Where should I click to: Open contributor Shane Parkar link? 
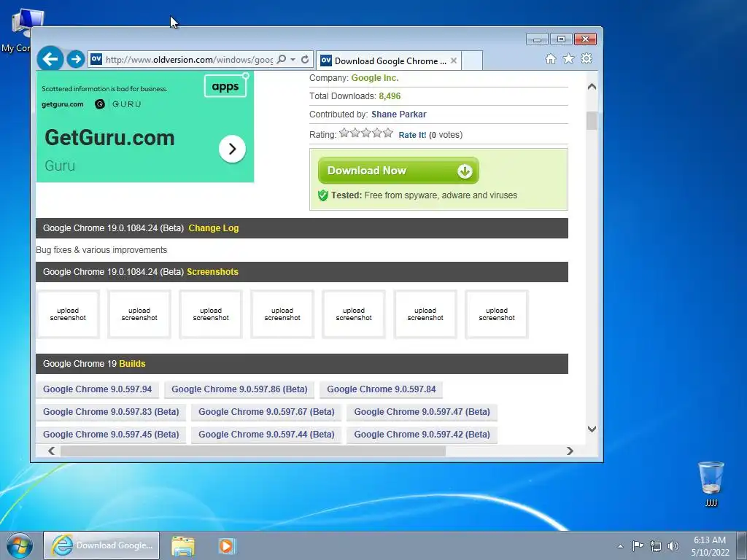(x=399, y=114)
